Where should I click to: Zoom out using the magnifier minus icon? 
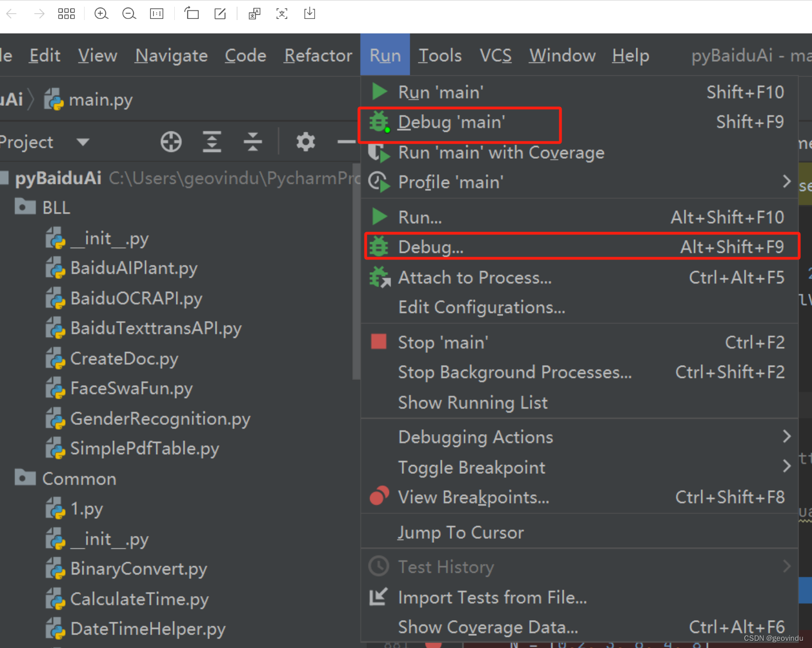click(x=129, y=13)
